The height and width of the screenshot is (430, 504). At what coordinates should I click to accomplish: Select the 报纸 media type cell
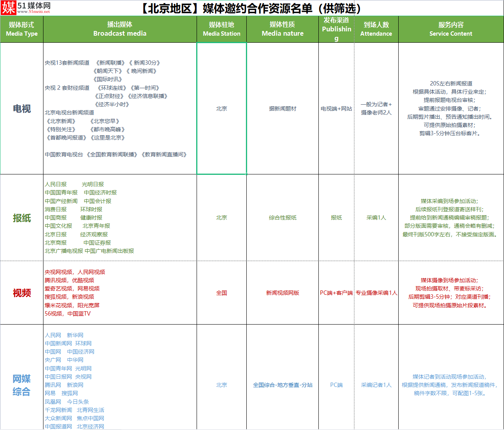pyautogui.click(x=22, y=218)
